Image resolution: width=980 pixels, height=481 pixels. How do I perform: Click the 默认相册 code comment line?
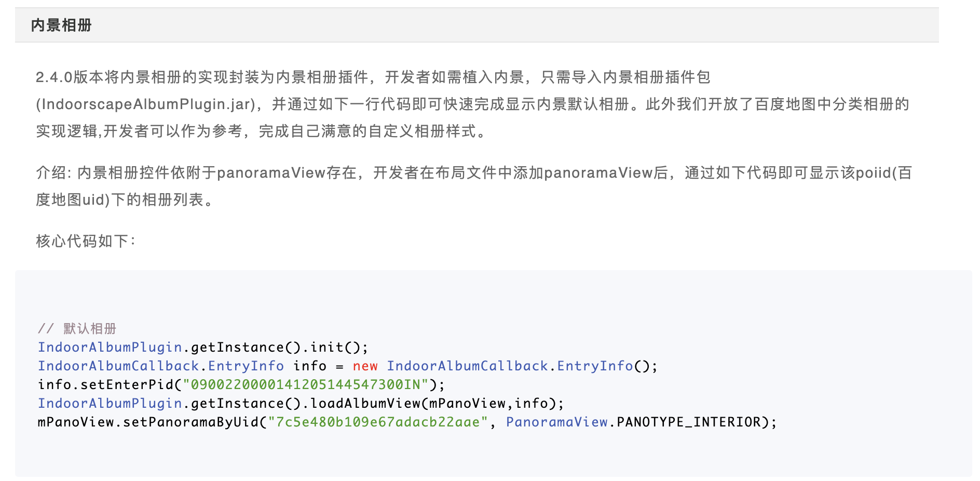point(77,328)
